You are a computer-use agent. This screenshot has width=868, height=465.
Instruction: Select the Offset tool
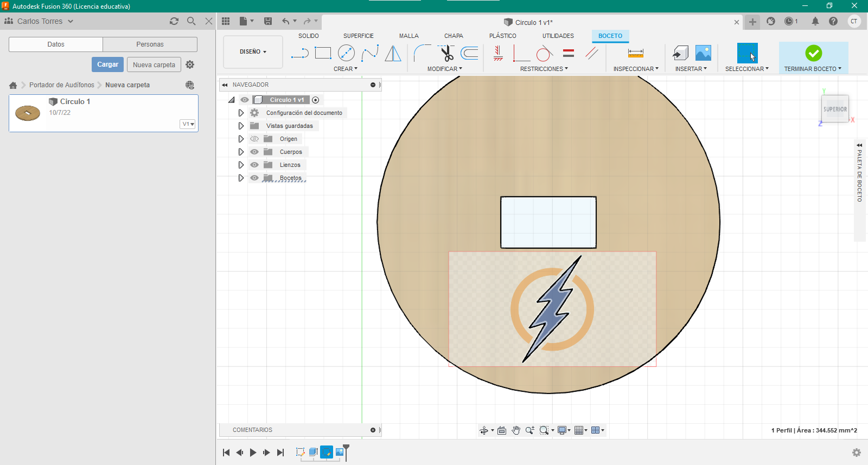(469, 53)
